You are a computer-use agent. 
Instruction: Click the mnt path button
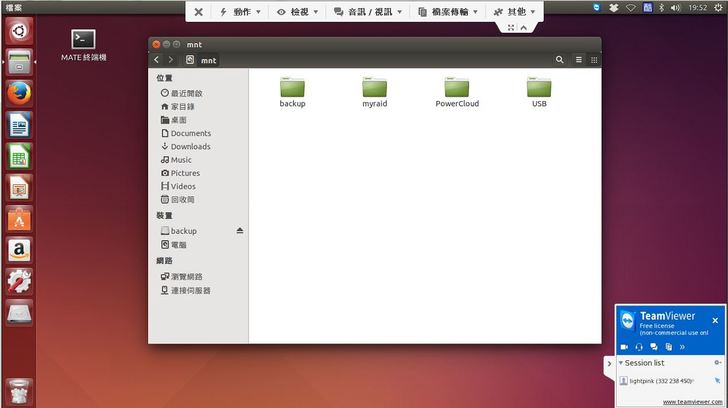(203, 60)
